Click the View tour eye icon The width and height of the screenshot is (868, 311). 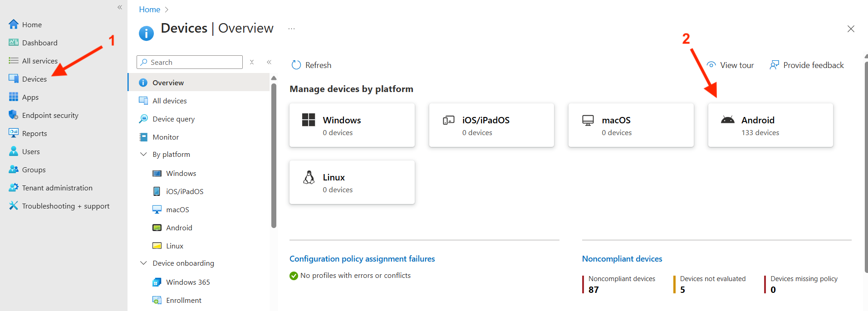pyautogui.click(x=711, y=65)
